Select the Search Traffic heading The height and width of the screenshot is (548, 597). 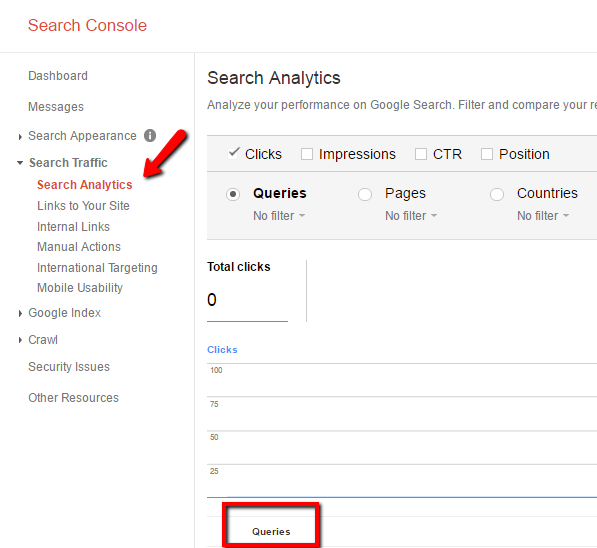pos(68,163)
